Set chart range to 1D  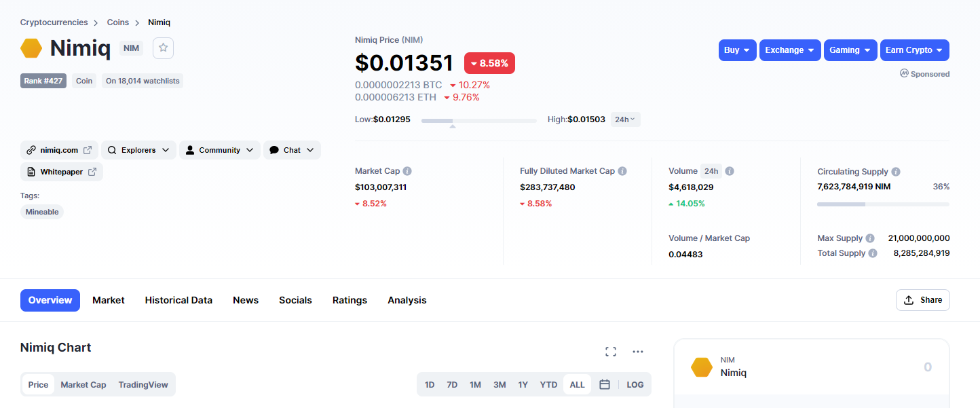[x=430, y=384]
